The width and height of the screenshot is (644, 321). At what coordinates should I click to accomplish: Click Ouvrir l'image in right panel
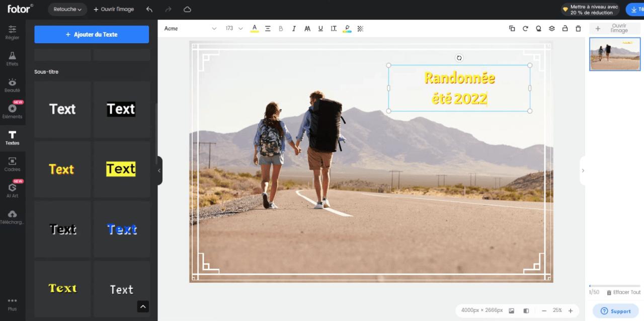pos(615,29)
